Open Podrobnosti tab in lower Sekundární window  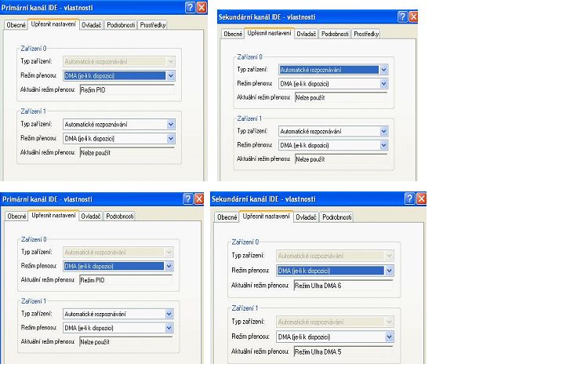pyautogui.click(x=337, y=217)
